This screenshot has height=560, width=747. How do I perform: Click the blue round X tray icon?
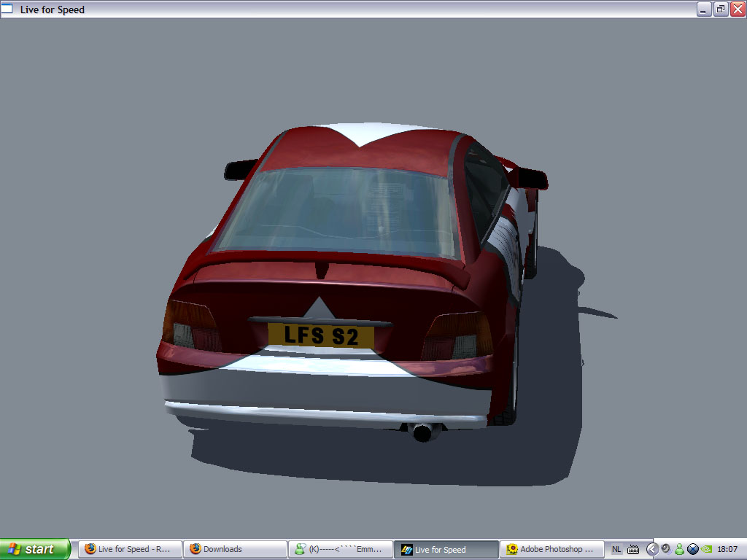pyautogui.click(x=693, y=549)
